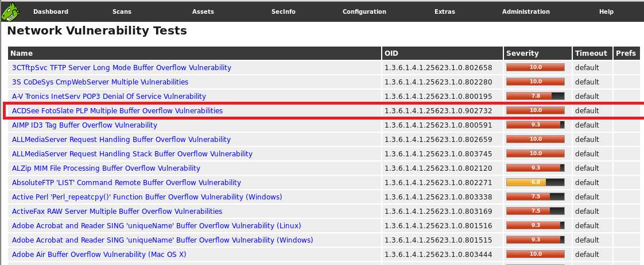
Task: Open Adobe Acrobat SING 'uniqueName' (Linux) link
Action: click(157, 226)
